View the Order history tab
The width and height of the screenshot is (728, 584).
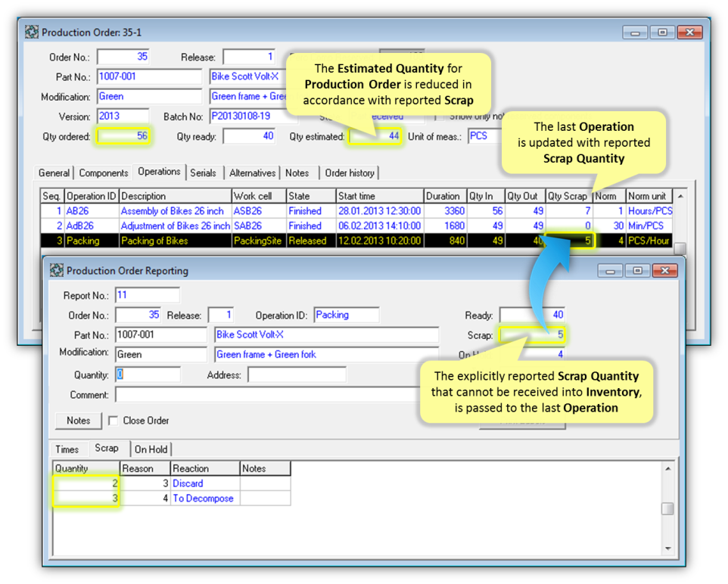pos(350,172)
